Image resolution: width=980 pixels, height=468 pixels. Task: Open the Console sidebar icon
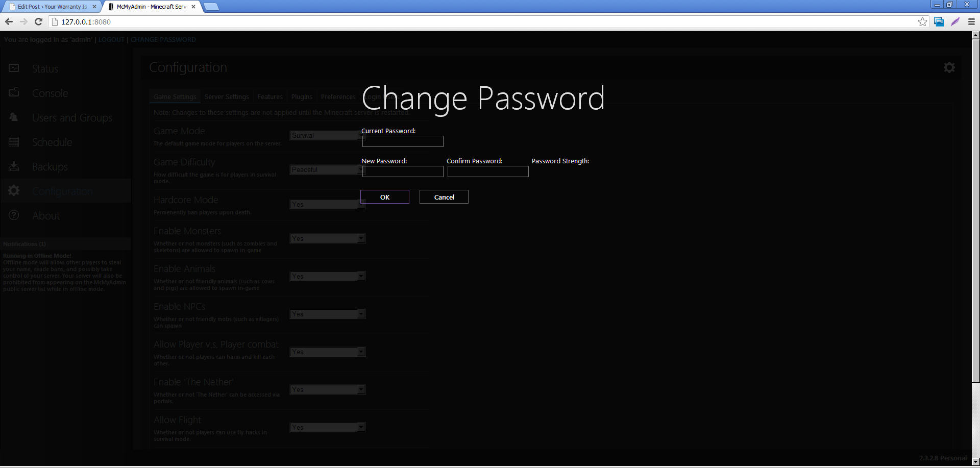[14, 92]
